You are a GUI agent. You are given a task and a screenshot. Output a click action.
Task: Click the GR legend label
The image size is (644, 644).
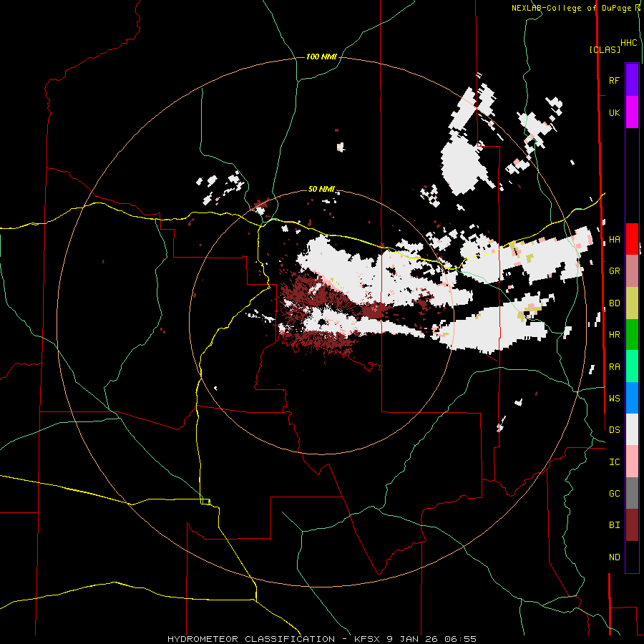point(615,271)
